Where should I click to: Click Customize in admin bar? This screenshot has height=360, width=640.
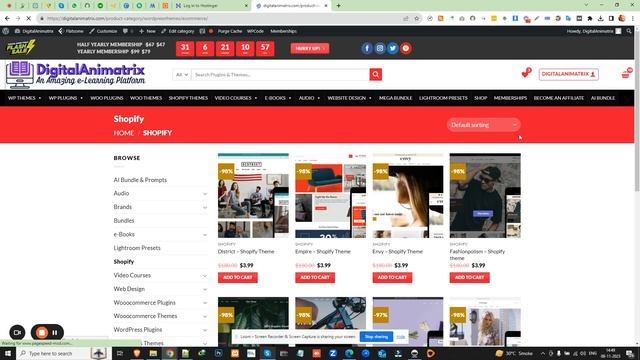(x=103, y=31)
